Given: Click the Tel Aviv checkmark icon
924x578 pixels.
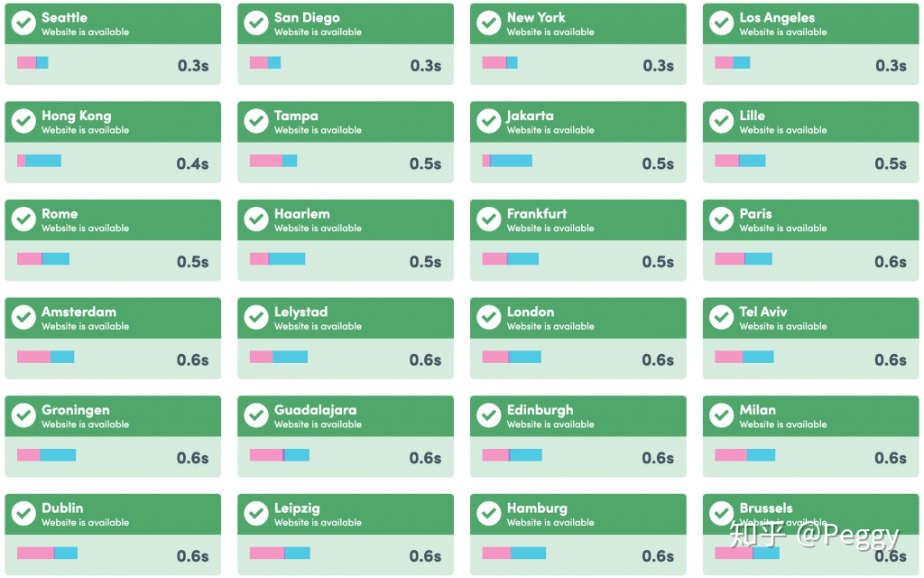Looking at the screenshot, I should pyautogui.click(x=722, y=318).
